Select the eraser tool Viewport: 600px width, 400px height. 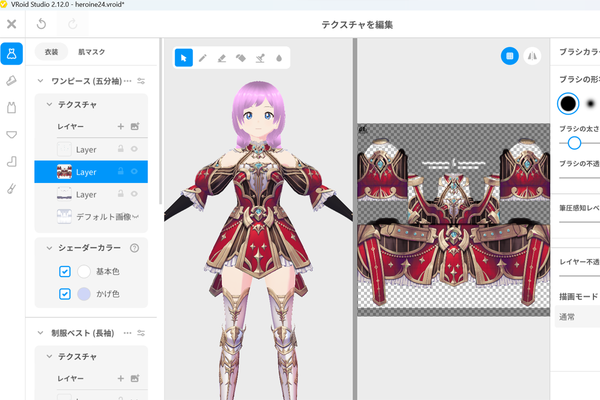(222, 58)
